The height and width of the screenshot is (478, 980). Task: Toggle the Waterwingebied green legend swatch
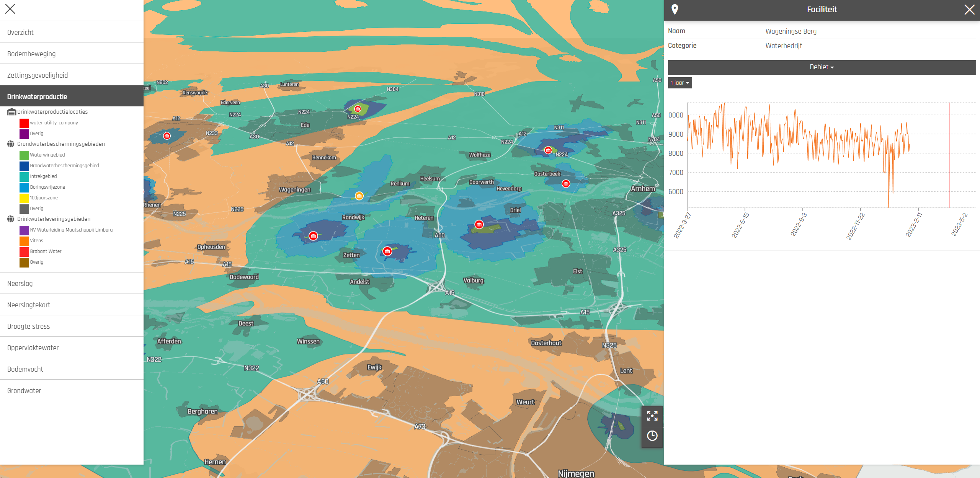point(24,155)
